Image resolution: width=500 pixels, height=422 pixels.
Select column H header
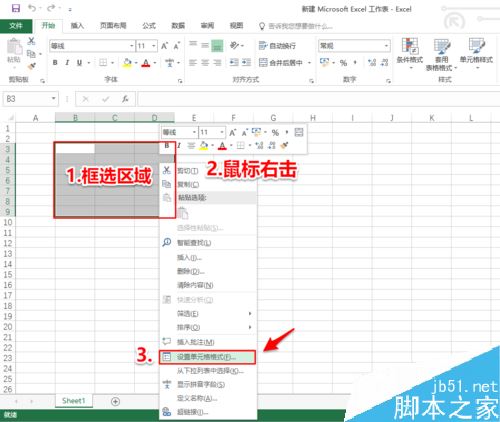coord(313,118)
